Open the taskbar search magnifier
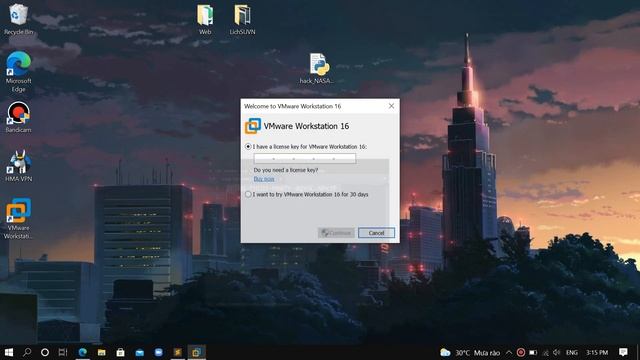This screenshot has height=360, width=640. [x=27, y=352]
